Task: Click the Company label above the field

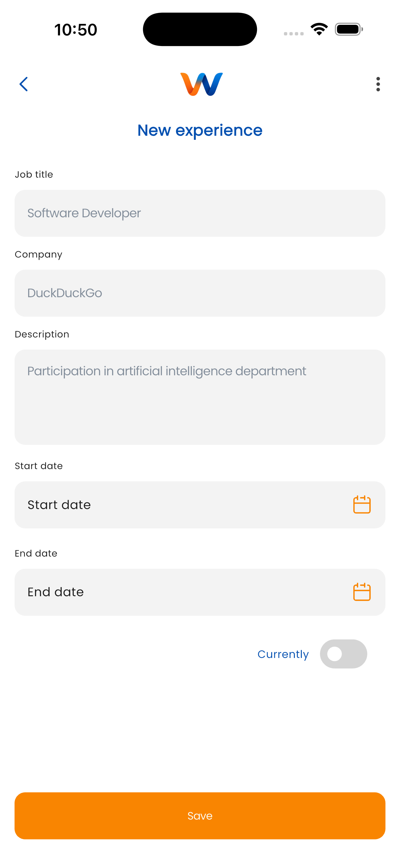Action: coord(38,255)
